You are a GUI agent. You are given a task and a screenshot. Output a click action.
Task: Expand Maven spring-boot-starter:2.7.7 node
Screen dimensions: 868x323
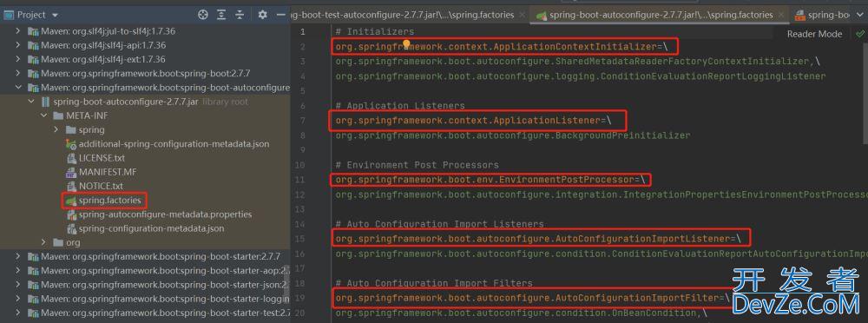(x=18, y=256)
